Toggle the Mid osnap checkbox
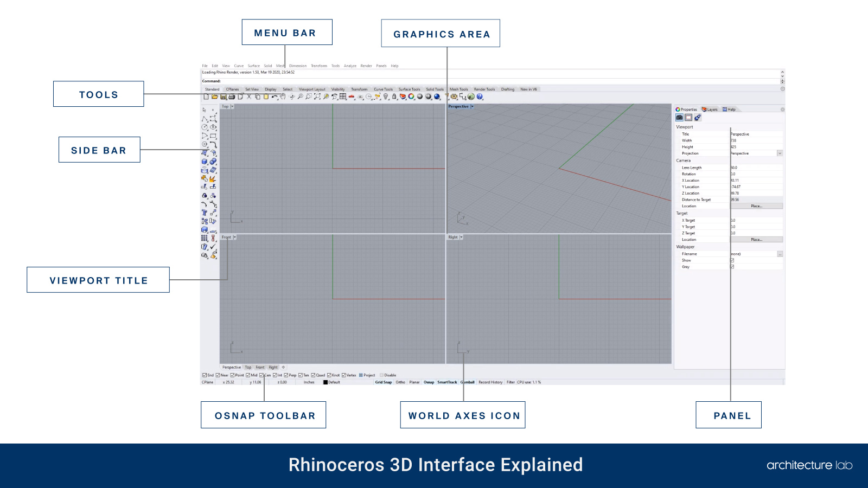This screenshot has height=488, width=868. pos(248,375)
